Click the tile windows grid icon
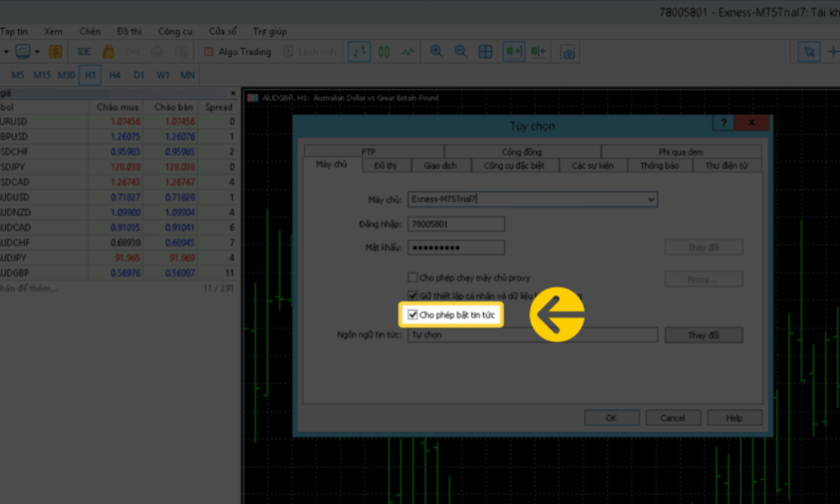 coord(486,52)
